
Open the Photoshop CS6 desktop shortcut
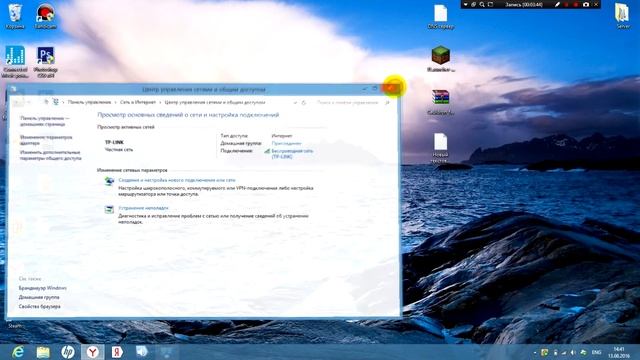click(x=45, y=62)
